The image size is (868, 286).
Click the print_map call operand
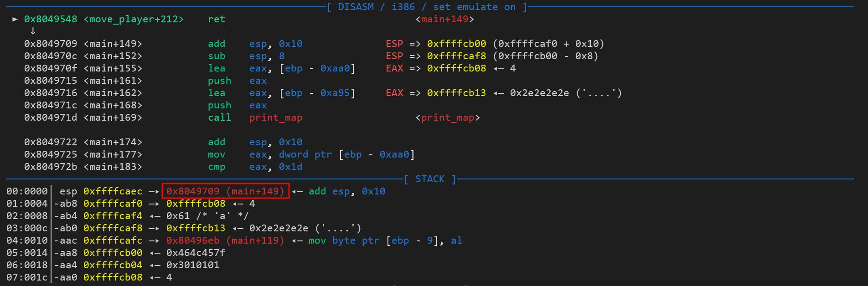coord(275,117)
